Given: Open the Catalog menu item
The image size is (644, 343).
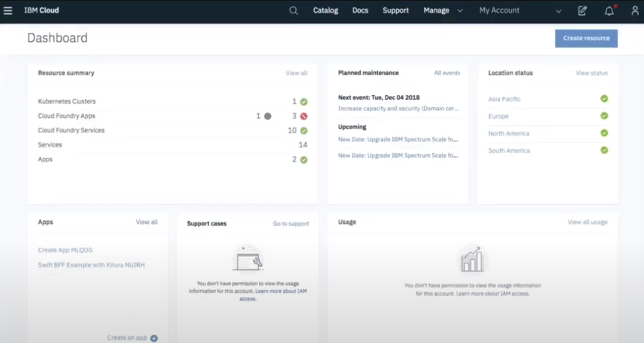Looking at the screenshot, I should click(326, 10).
